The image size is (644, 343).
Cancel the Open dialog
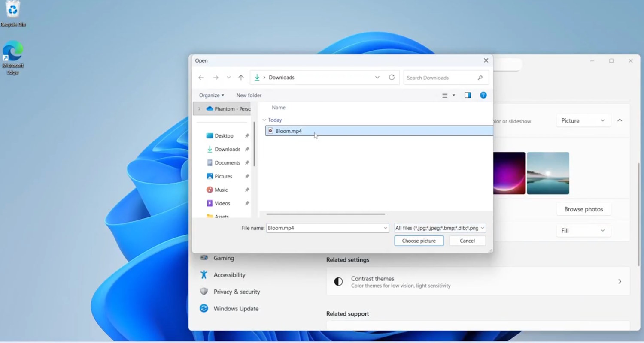(467, 241)
